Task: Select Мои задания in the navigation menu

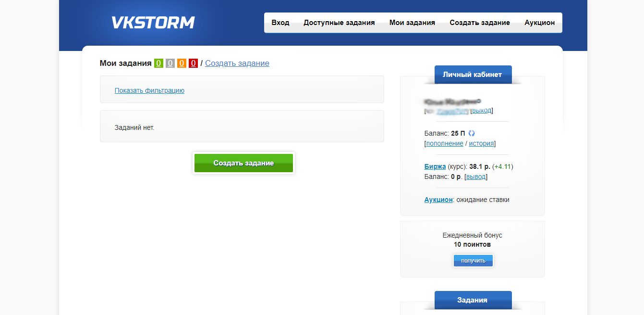Action: click(x=412, y=22)
